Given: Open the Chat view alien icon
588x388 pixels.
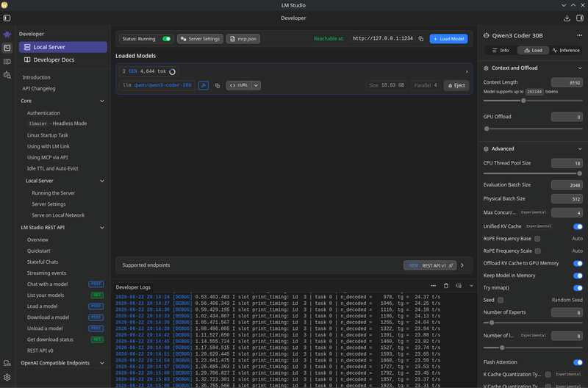Looking at the screenshot, I should click(7, 35).
